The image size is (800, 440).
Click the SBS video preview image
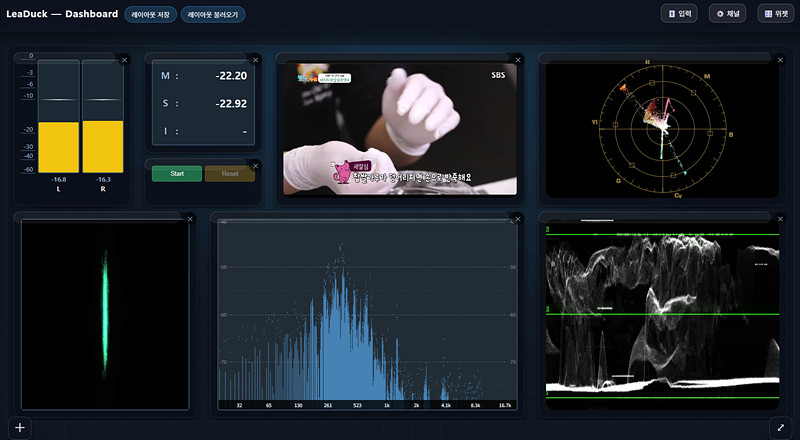pos(400,130)
